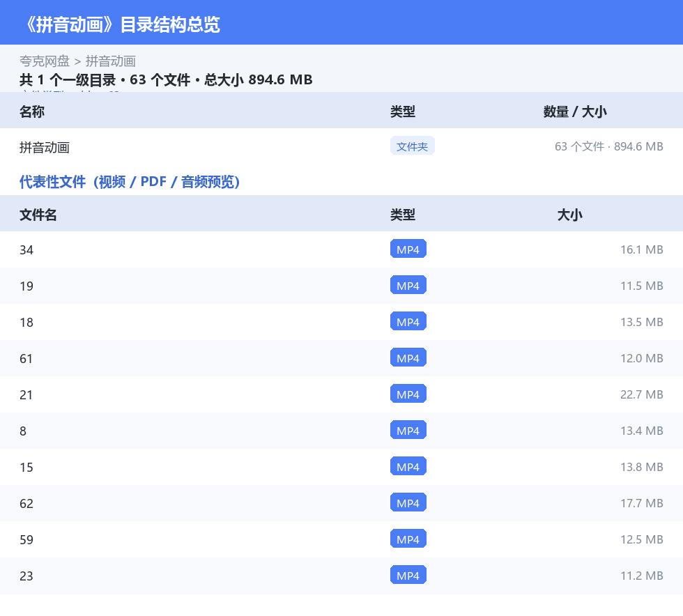Image resolution: width=683 pixels, height=616 pixels.
Task: Click the 代表性文件 section heading
Action: pos(130,182)
